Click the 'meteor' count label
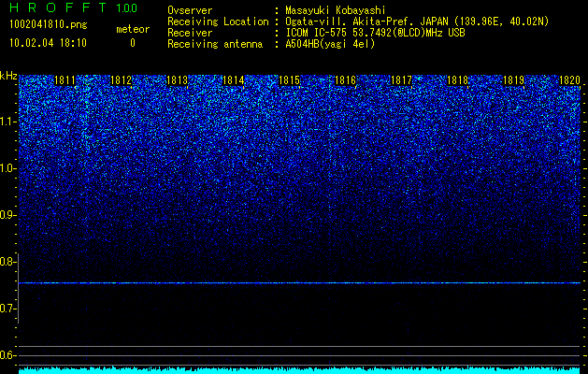This screenshot has width=588, height=374. click(x=133, y=29)
